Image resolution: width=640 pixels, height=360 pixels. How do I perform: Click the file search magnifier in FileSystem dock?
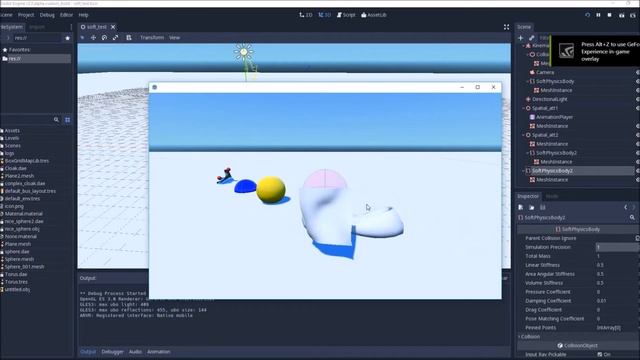tap(56, 120)
